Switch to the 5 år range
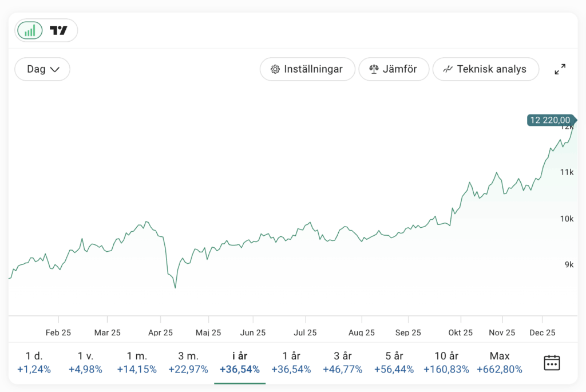Image resolution: width=586 pixels, height=392 pixels. click(x=394, y=363)
